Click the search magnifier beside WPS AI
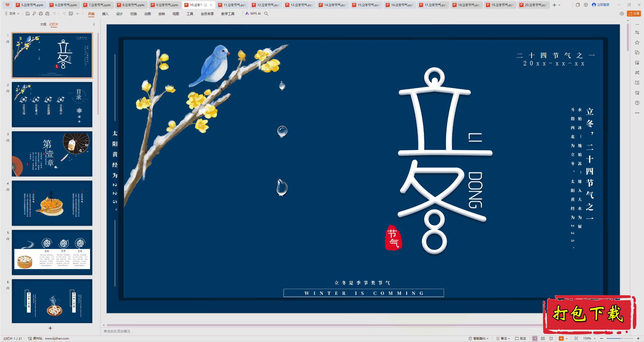This screenshot has height=342, width=644. click(266, 14)
